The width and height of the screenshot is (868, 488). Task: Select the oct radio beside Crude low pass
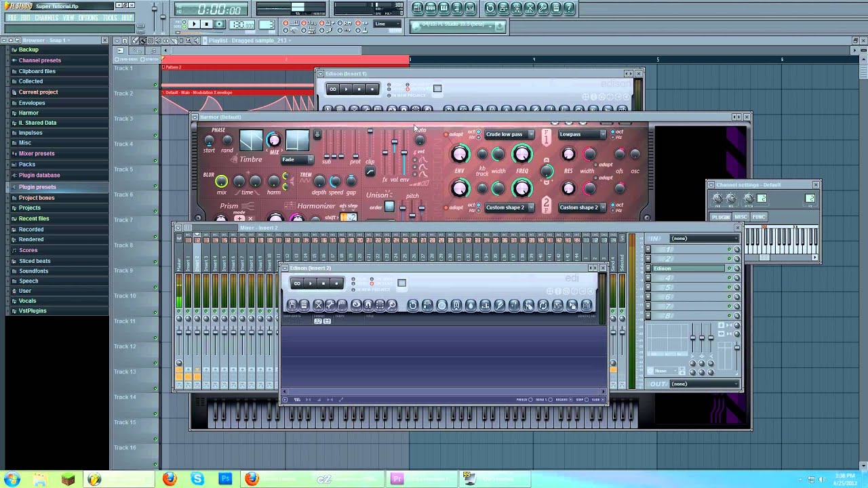click(x=479, y=131)
